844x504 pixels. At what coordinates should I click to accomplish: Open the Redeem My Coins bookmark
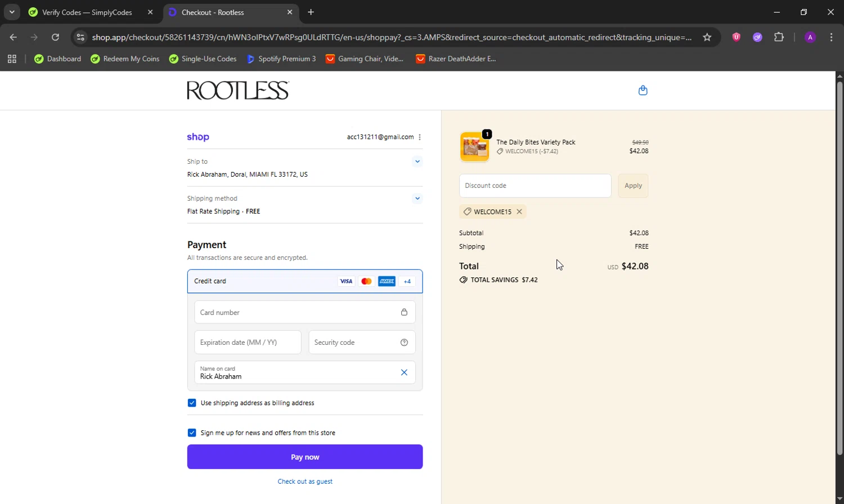[x=125, y=58]
